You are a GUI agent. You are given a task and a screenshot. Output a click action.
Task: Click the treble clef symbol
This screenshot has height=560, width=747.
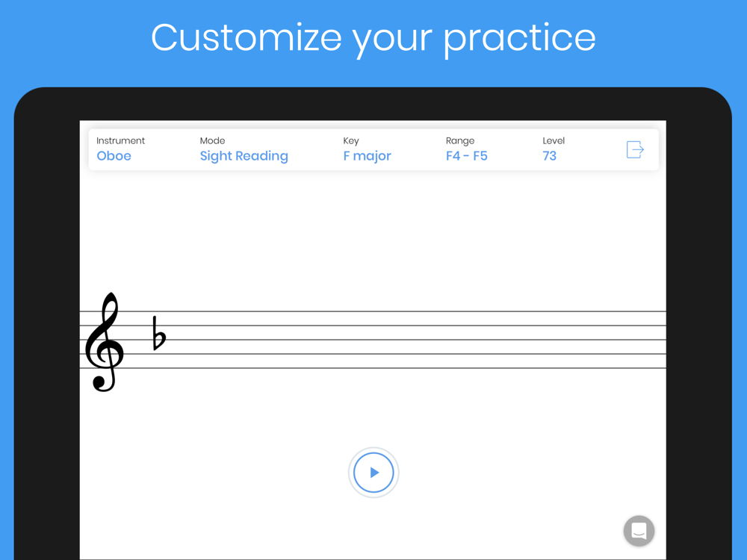[x=105, y=342]
